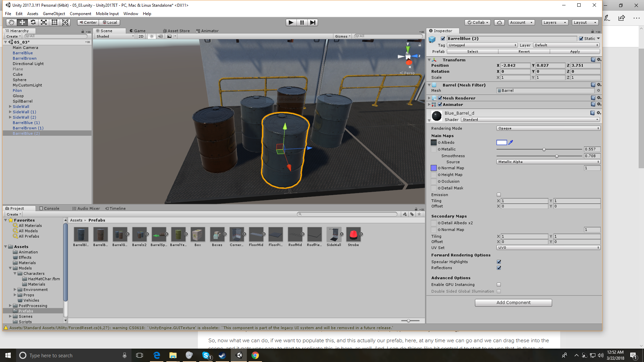Click prefab Revert button
Screen dimensions: 644x362
pos(524,52)
